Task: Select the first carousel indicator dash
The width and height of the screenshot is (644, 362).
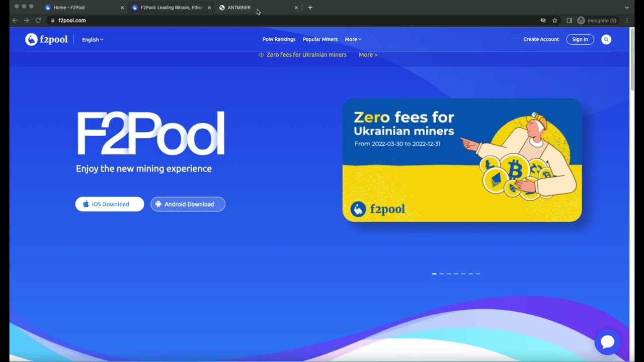Action: pos(434,274)
